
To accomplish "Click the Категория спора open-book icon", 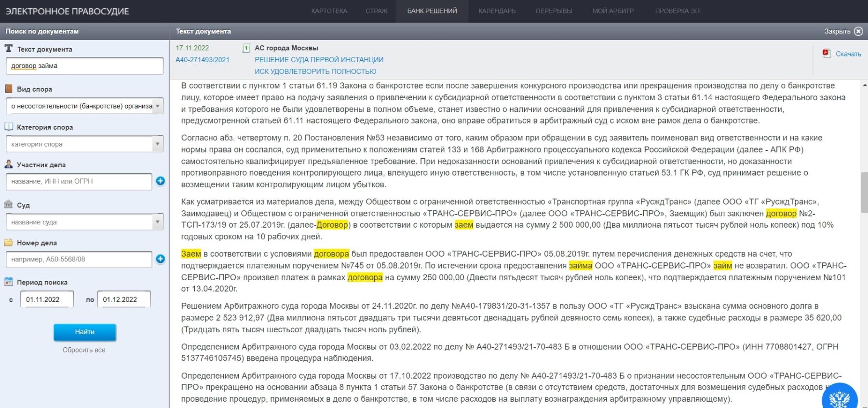I will tap(9, 127).
